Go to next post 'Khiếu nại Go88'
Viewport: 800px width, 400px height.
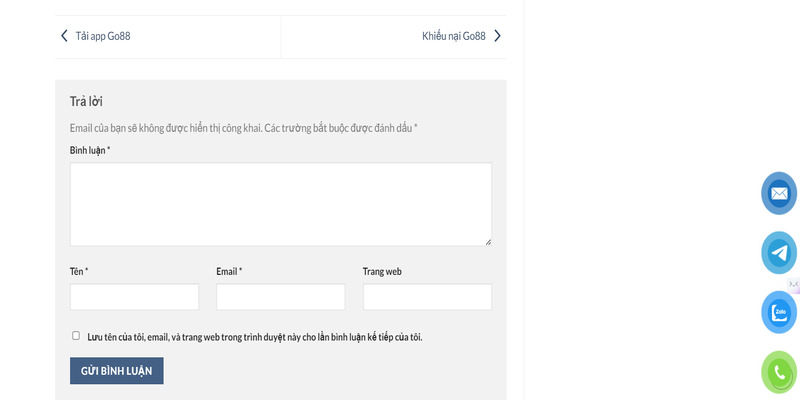point(453,36)
